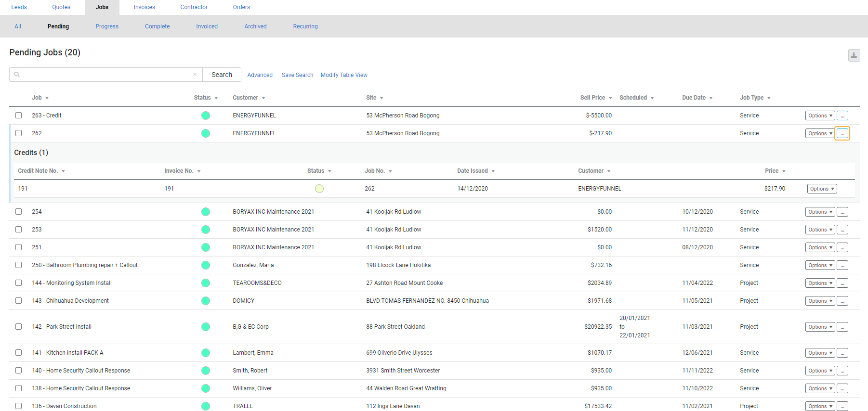Screen dimensions: 868x411
Task: Sort credits by Credit Note No. header
Action: 41,171
